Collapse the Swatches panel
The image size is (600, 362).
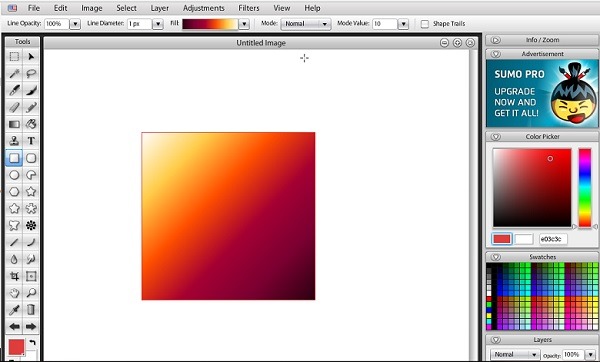(496, 257)
